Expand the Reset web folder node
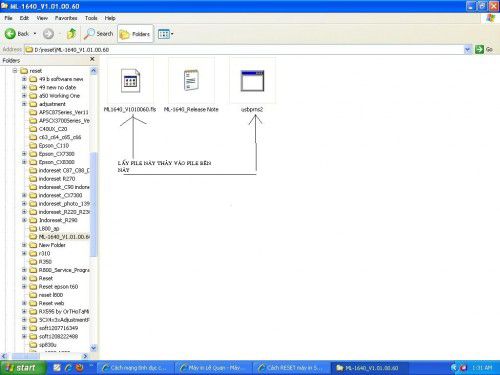This screenshot has width=500, height=375. coord(24,303)
